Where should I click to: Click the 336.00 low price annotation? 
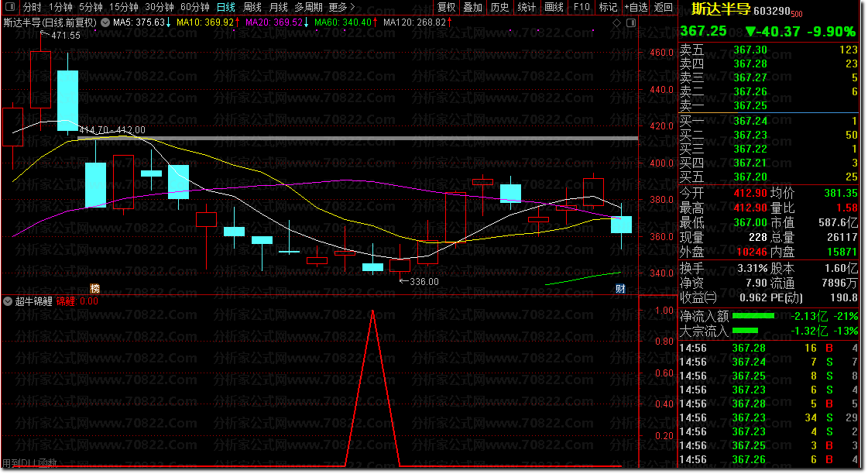coord(424,281)
